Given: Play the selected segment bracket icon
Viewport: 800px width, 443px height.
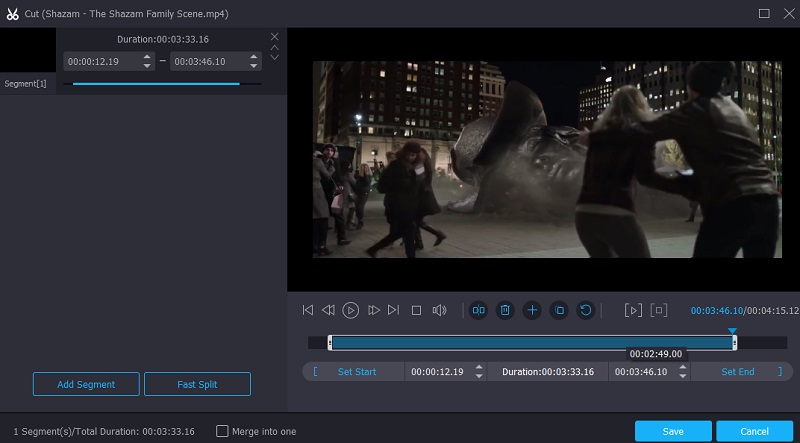Looking at the screenshot, I should click(633, 310).
